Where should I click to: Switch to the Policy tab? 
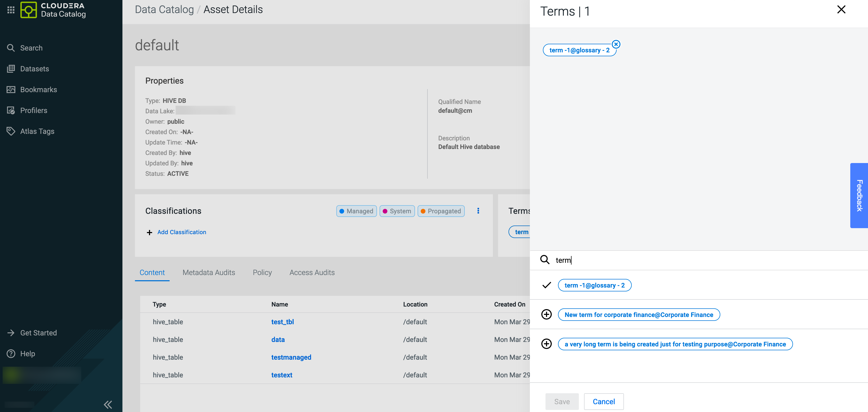point(262,272)
